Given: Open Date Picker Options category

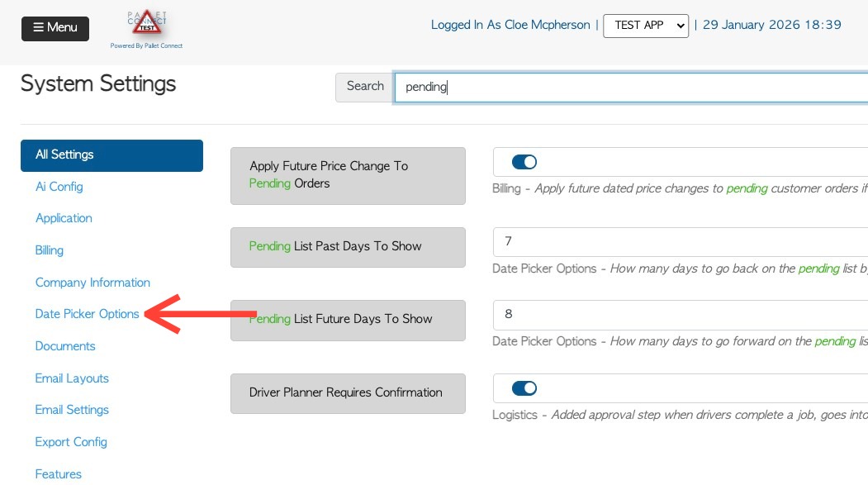Looking at the screenshot, I should (x=87, y=314).
